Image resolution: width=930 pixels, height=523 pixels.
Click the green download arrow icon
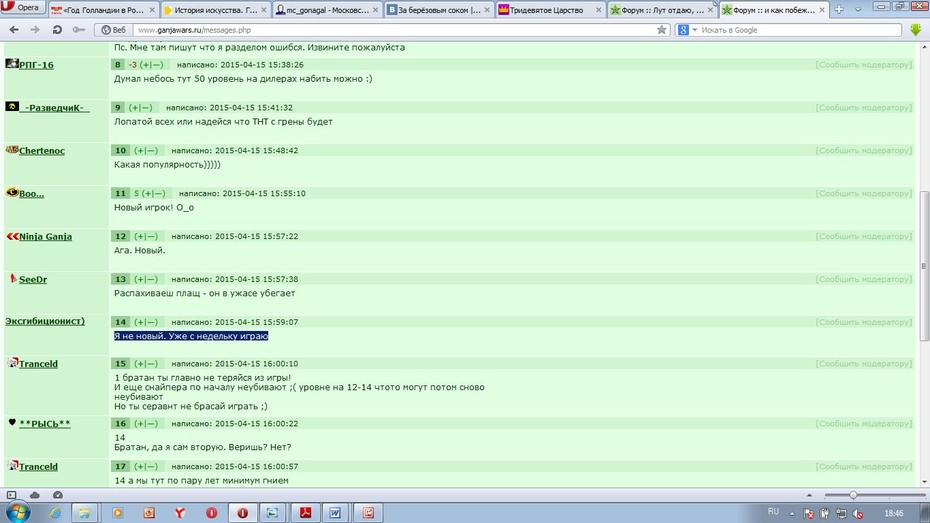pos(915,30)
